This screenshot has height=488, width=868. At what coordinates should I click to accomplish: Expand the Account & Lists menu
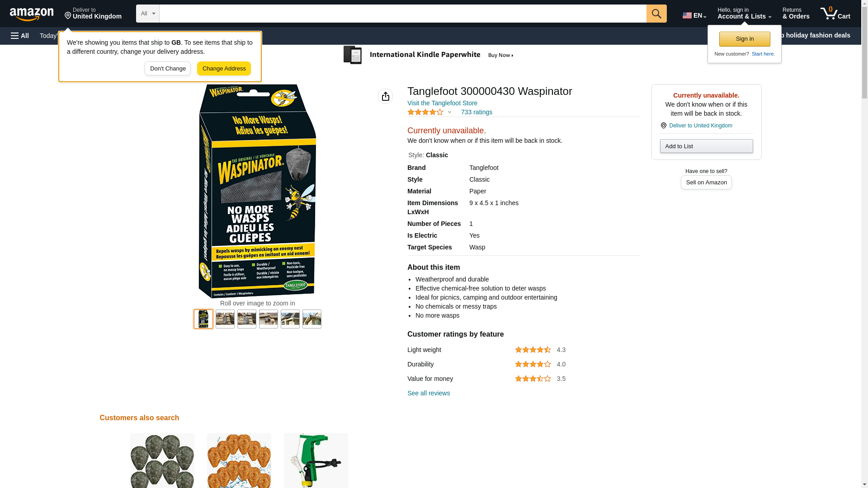[744, 14]
